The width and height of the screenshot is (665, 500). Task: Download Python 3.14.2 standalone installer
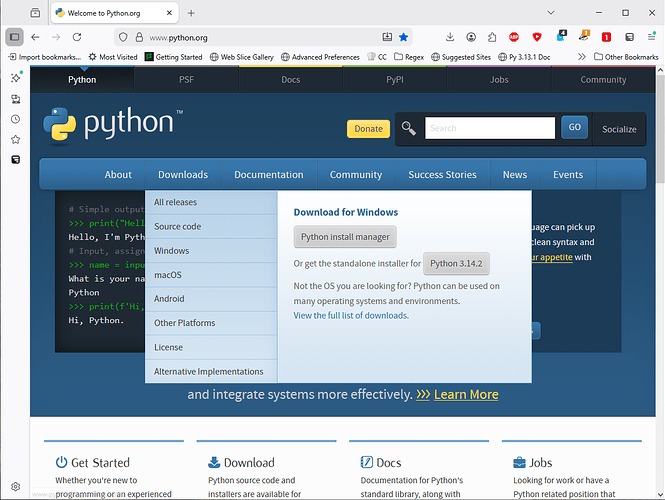pos(456,263)
